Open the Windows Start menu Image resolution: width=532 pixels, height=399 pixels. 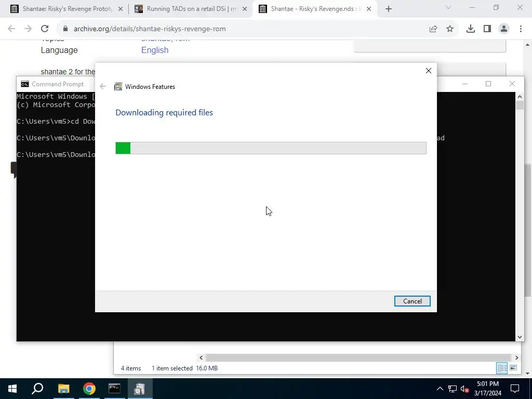click(x=12, y=389)
